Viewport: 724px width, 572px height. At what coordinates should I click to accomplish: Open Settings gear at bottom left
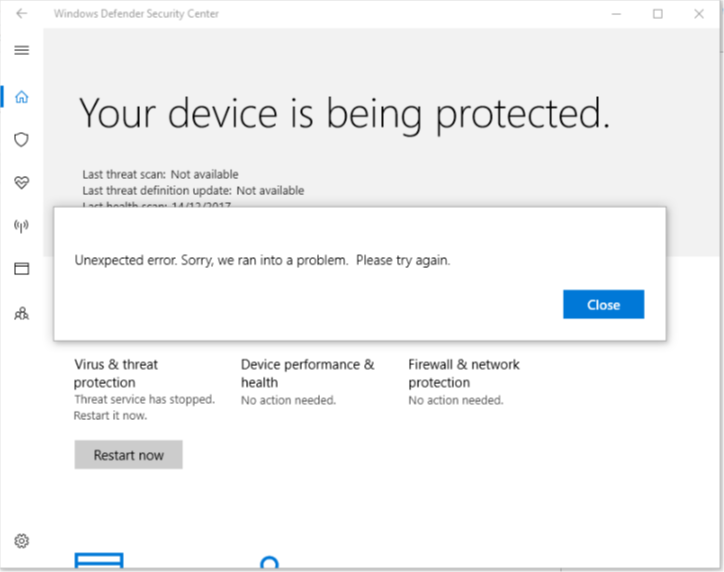(22, 541)
